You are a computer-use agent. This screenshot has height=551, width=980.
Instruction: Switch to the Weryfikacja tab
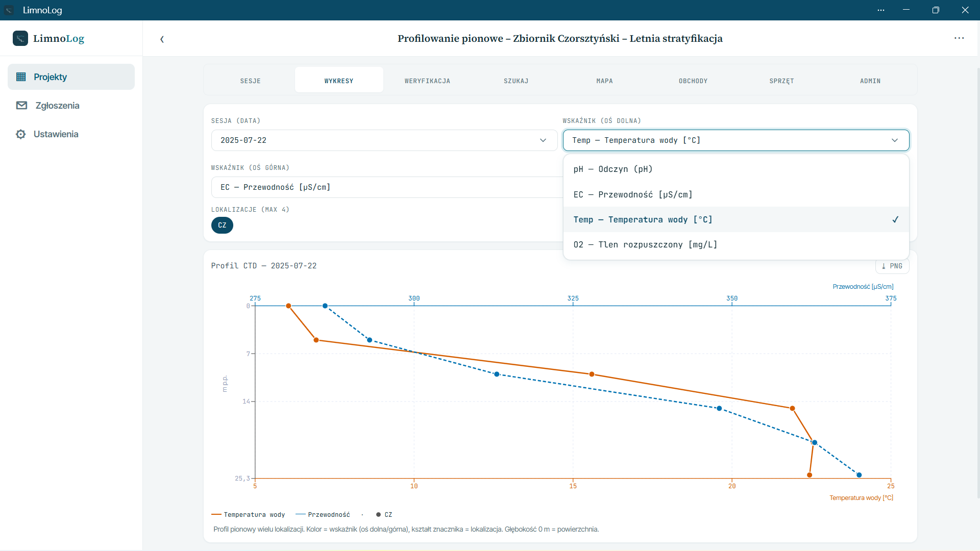[x=428, y=81]
